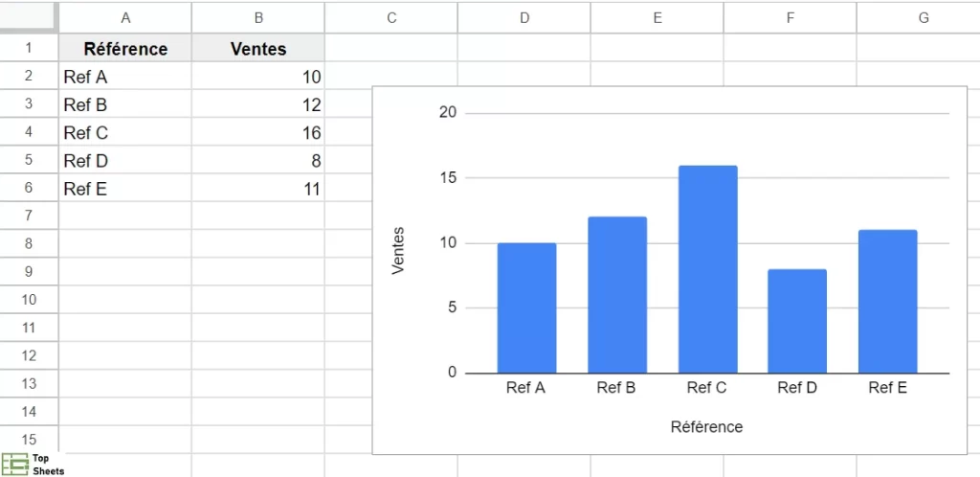The width and height of the screenshot is (980, 477).
Task: Click the vertical Ventes axis title
Action: (399, 250)
